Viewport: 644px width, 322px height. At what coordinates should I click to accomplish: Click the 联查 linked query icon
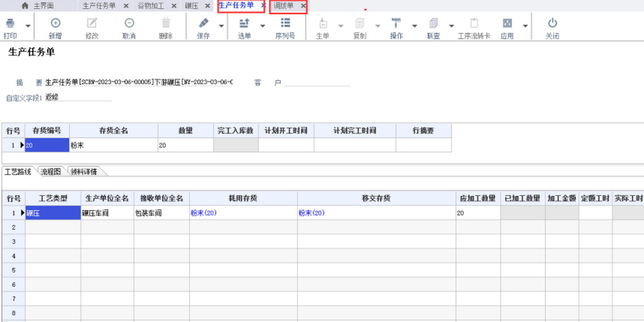click(x=433, y=23)
